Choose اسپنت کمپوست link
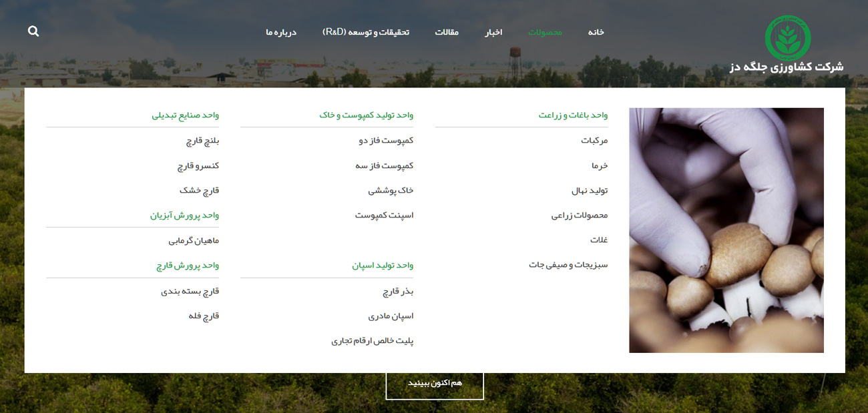The width and height of the screenshot is (868, 413). point(384,216)
